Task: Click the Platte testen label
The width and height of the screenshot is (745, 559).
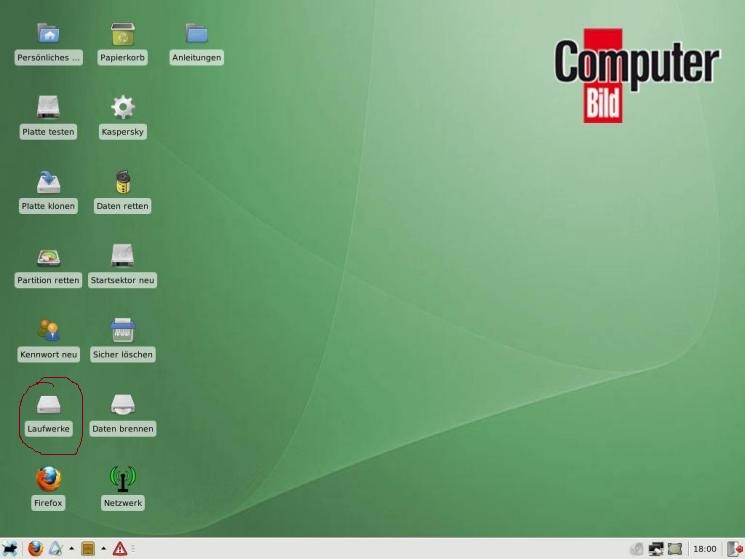Action: point(48,132)
